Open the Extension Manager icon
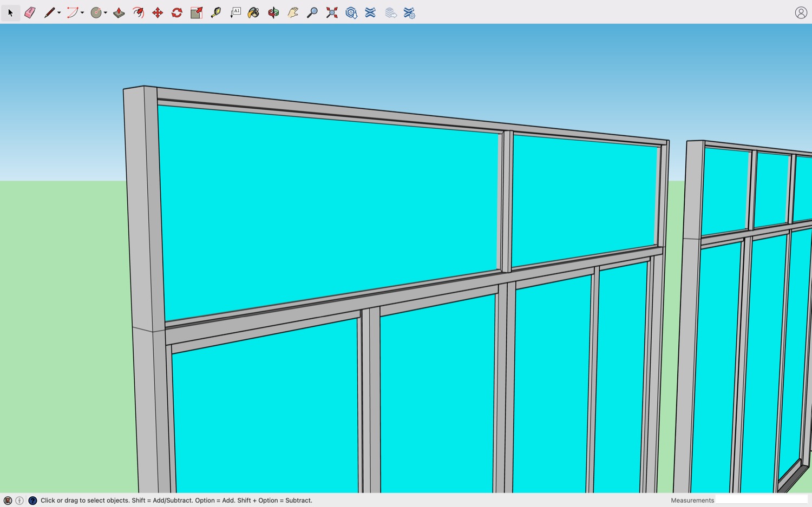The width and height of the screenshot is (812, 507). [x=409, y=12]
